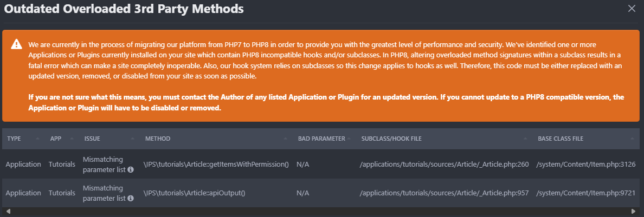Image resolution: width=644 pixels, height=217 pixels.
Task: Click the info icon in the apiOutput row
Action: pyautogui.click(x=131, y=198)
